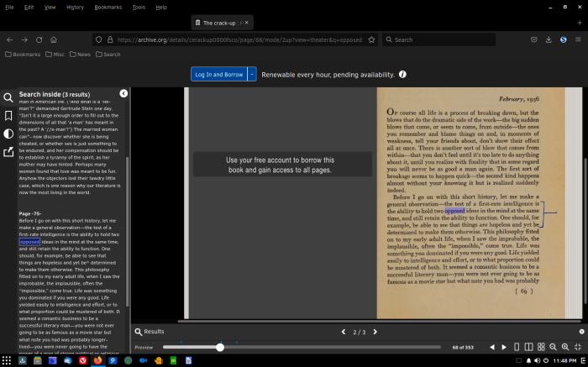
Task: Click the first search result marker on slider
Action: coord(181,343)
